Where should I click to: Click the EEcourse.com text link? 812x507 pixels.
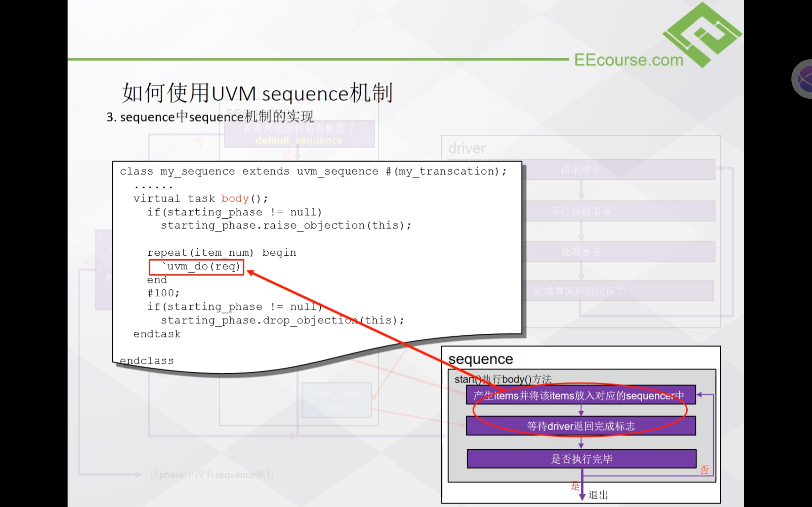pyautogui.click(x=628, y=60)
